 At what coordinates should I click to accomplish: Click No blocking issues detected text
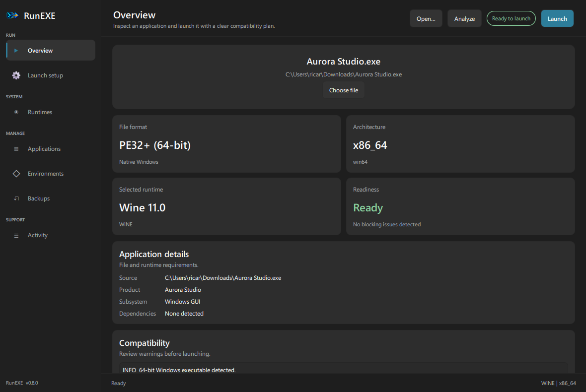[387, 224]
